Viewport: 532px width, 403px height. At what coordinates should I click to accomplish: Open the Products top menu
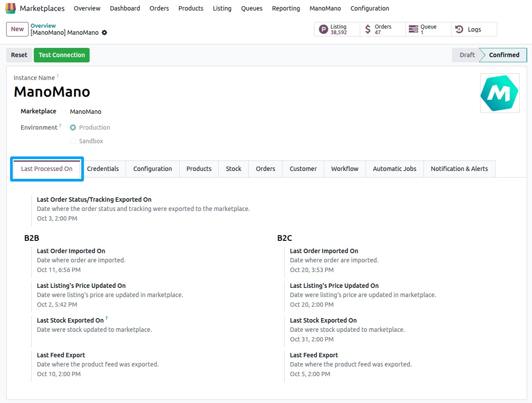coord(191,8)
